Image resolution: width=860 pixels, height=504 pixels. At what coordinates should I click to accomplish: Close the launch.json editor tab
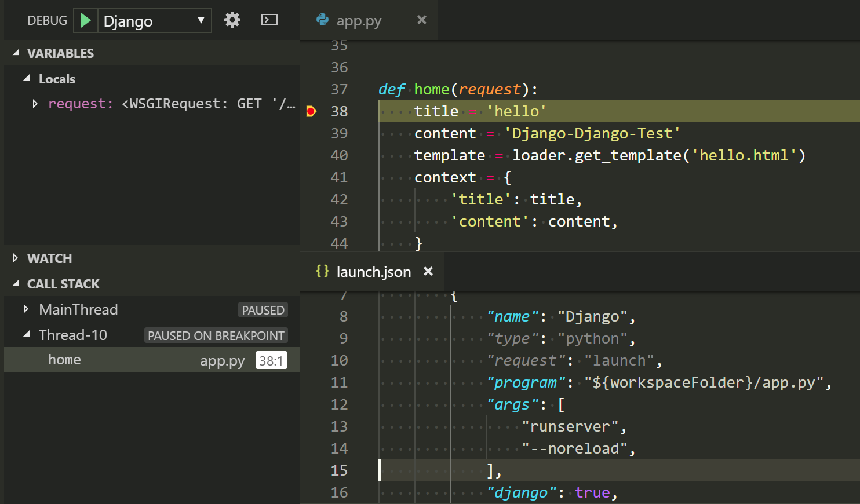pos(428,271)
